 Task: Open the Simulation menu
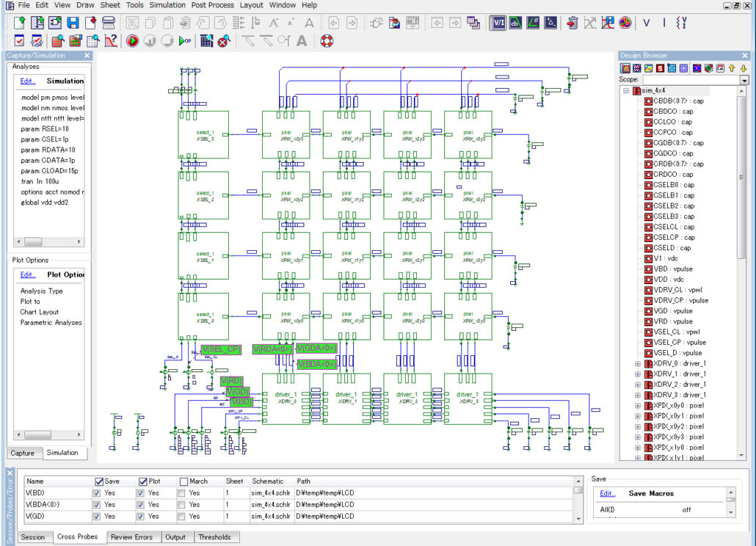pos(167,5)
